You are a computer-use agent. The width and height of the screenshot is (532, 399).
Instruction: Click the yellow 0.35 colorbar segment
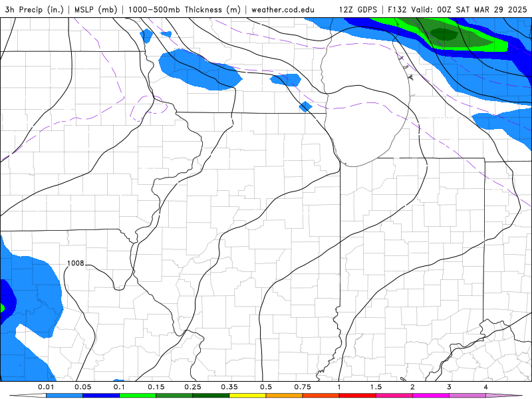tap(247, 396)
